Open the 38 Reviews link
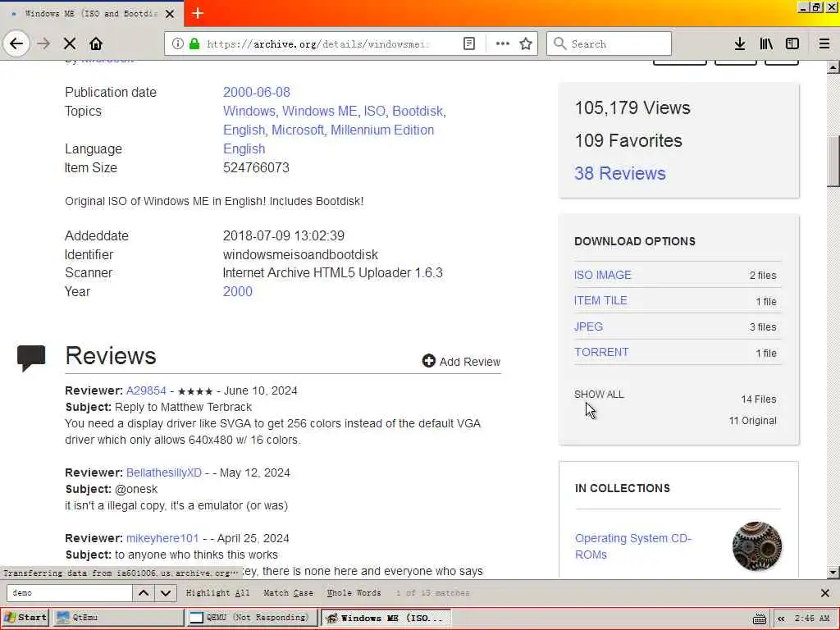This screenshot has height=630, width=840. pyautogui.click(x=620, y=174)
